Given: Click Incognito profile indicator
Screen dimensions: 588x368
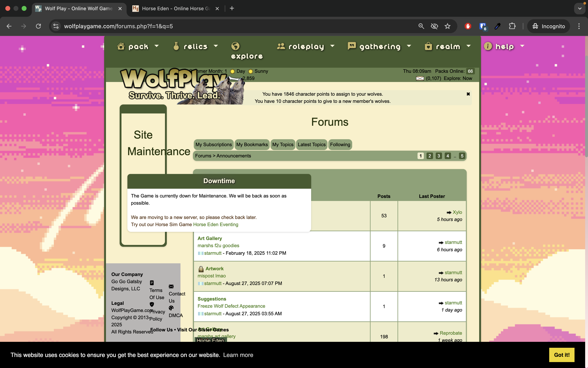Looking at the screenshot, I should (548, 26).
